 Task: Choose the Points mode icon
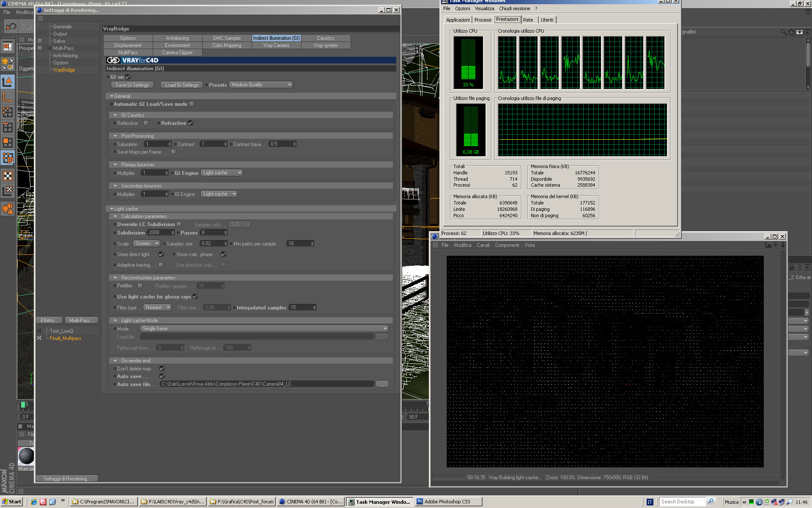pyautogui.click(x=8, y=112)
